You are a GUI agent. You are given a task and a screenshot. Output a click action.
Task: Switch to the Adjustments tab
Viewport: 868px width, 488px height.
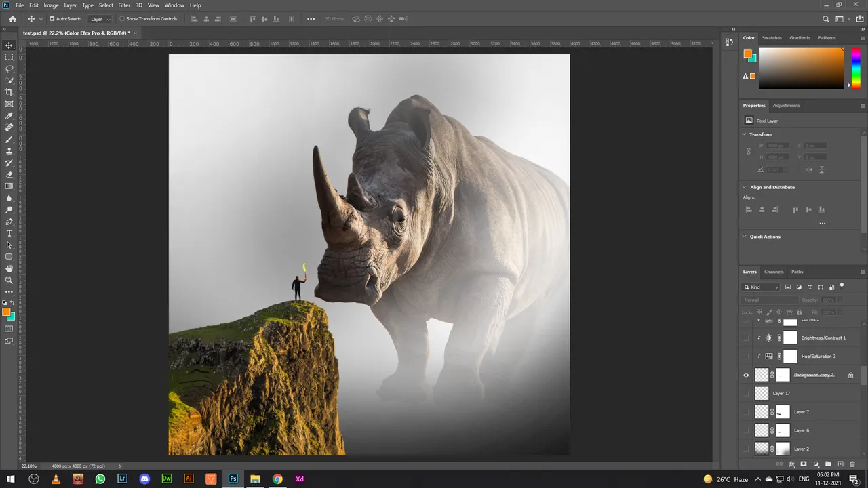[786, 106]
